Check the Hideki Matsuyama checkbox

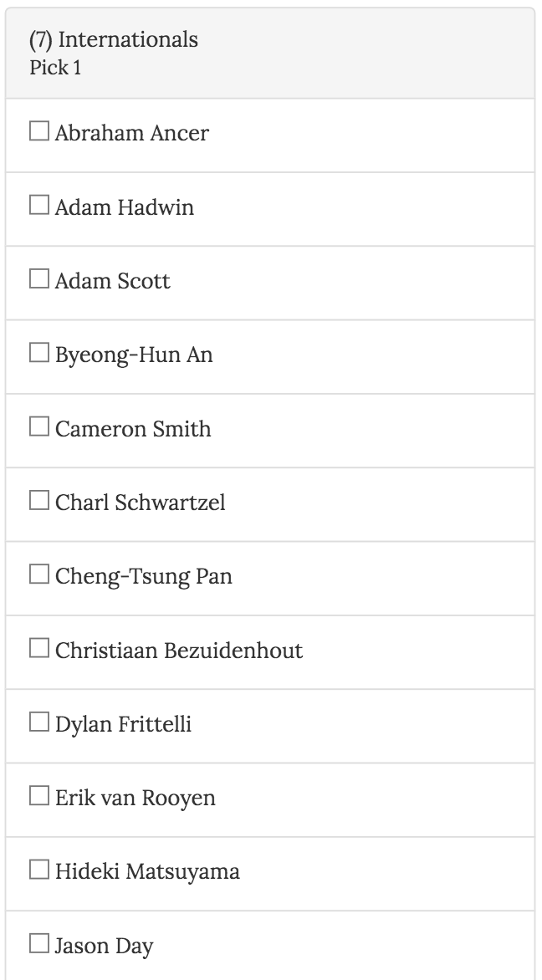tap(39, 870)
